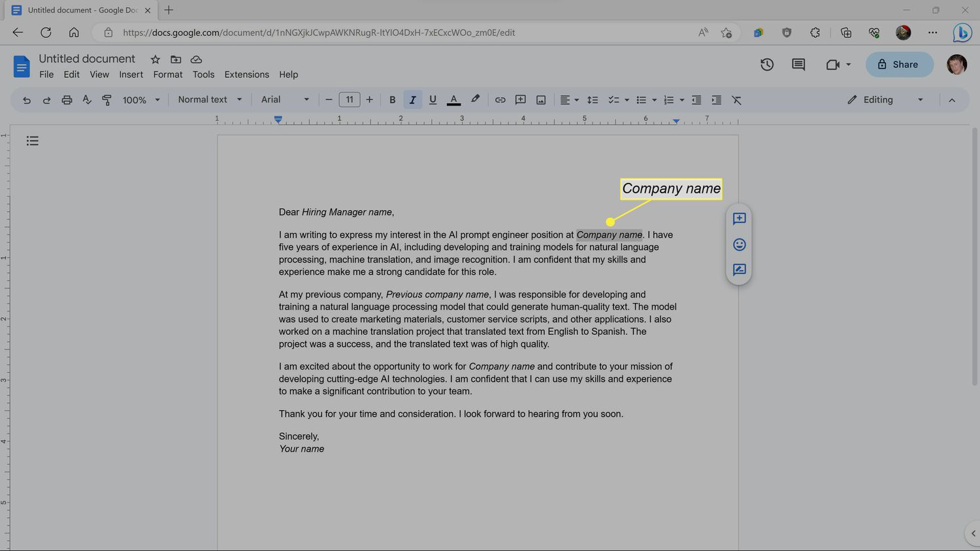Open the 100% zoom dropdown
The width and height of the screenshot is (980, 551).
click(x=141, y=100)
